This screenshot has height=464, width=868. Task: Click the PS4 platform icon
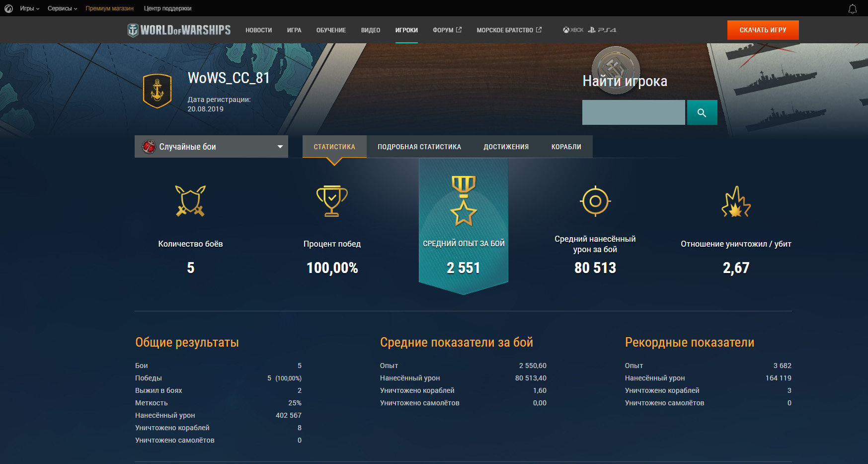point(602,30)
